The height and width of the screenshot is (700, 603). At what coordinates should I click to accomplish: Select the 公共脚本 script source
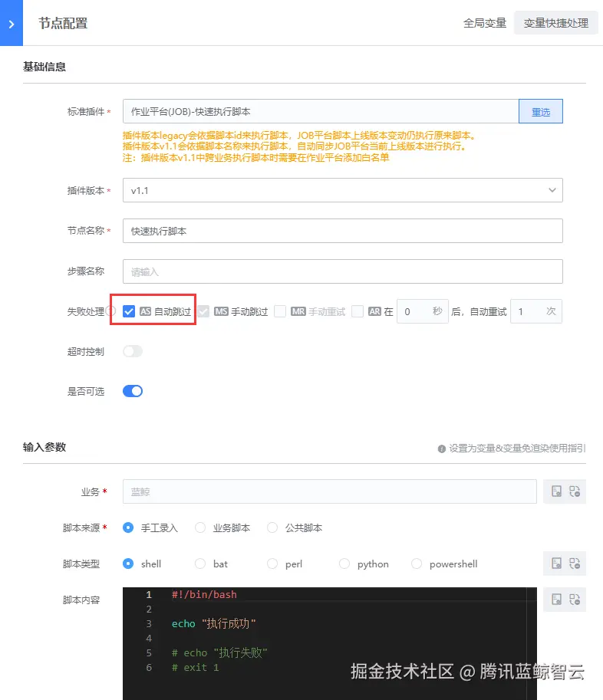(272, 527)
